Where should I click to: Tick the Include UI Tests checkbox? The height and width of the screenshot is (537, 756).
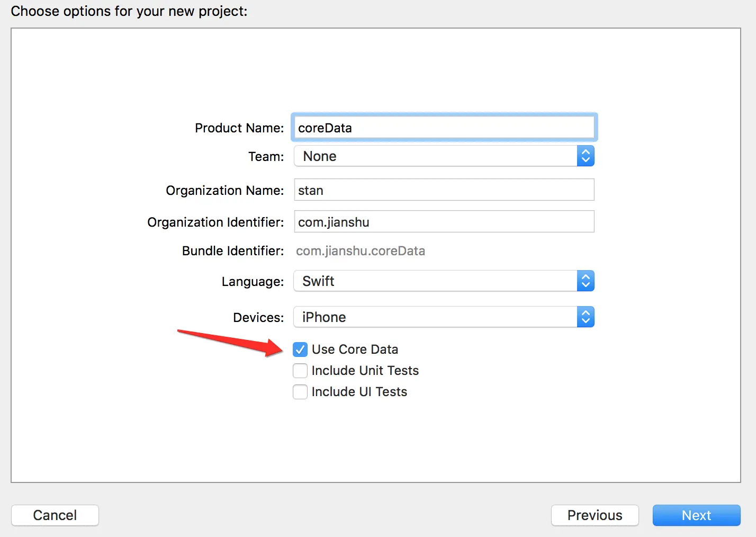tap(300, 392)
